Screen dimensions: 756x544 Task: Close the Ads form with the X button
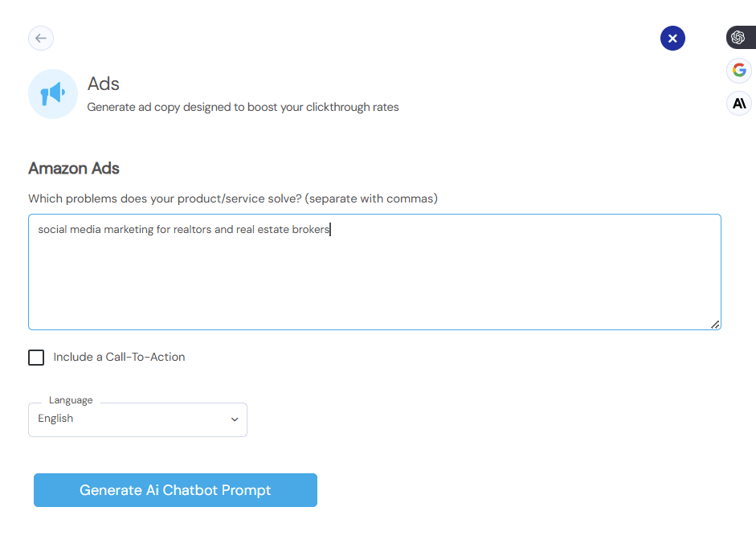pos(672,38)
